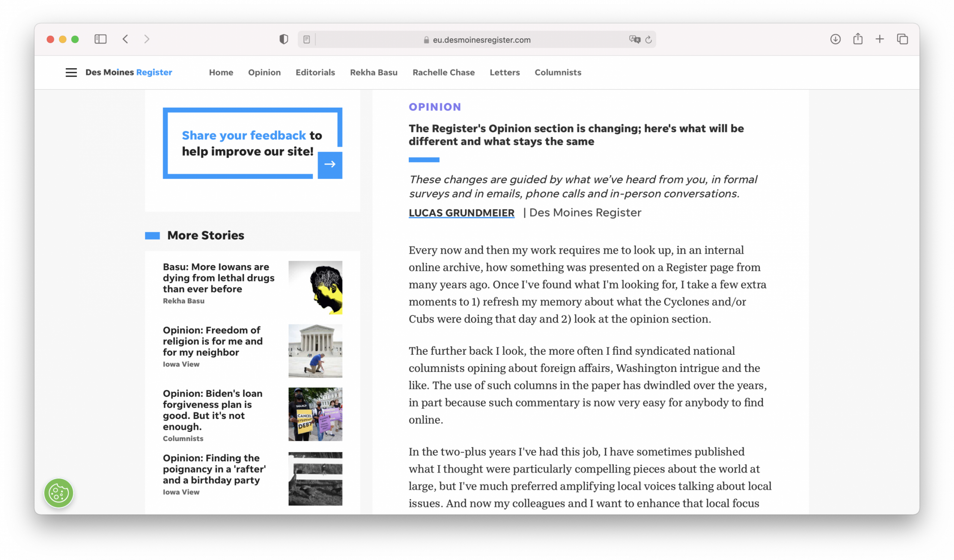Click the OPINION section label
This screenshot has height=560, width=954.
435,107
